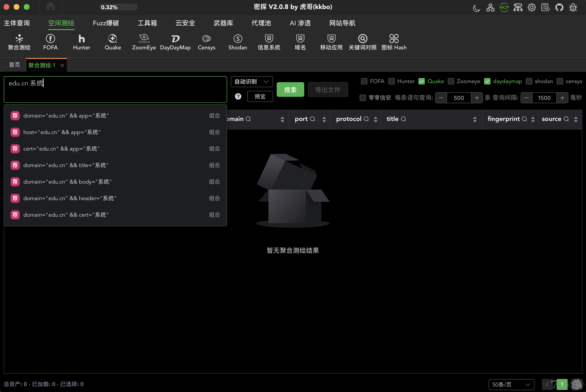Sort results by protocol column
Screen dimensions: 586x392
(375, 119)
